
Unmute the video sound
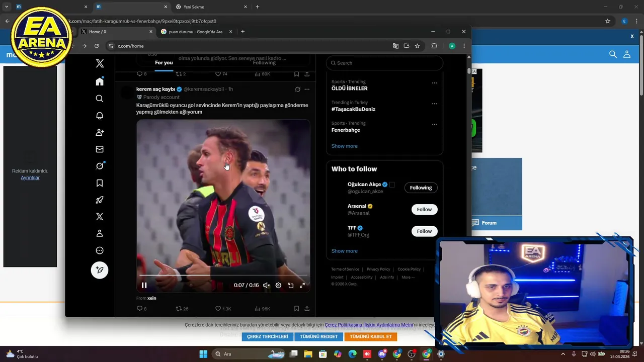click(x=266, y=285)
